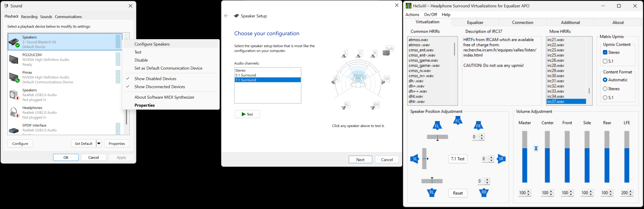Image resolution: width=644 pixels, height=209 pixels.
Task: Choose Configure Speakers from context menu
Action: 171,44
